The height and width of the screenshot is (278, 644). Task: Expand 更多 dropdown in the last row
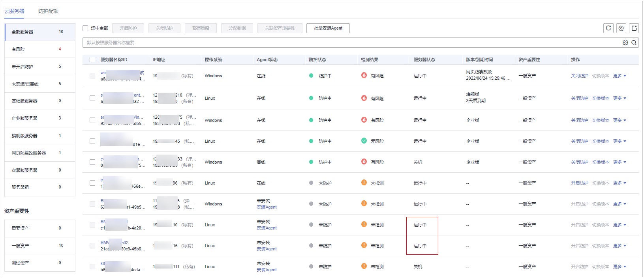(x=619, y=267)
